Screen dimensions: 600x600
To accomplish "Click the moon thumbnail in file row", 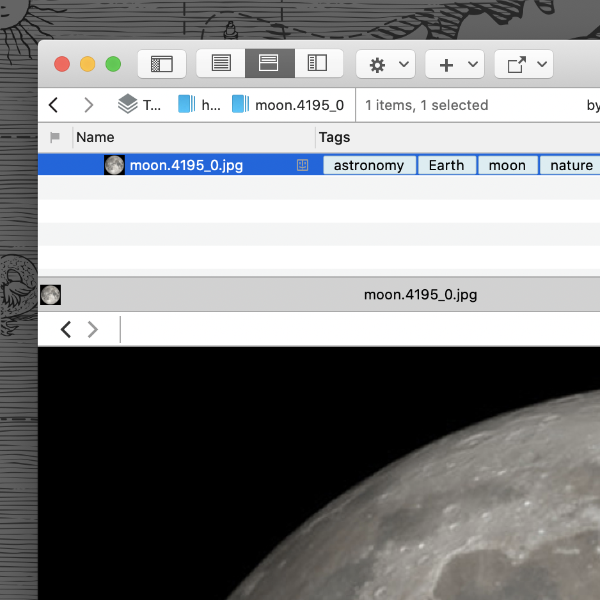I will (114, 165).
